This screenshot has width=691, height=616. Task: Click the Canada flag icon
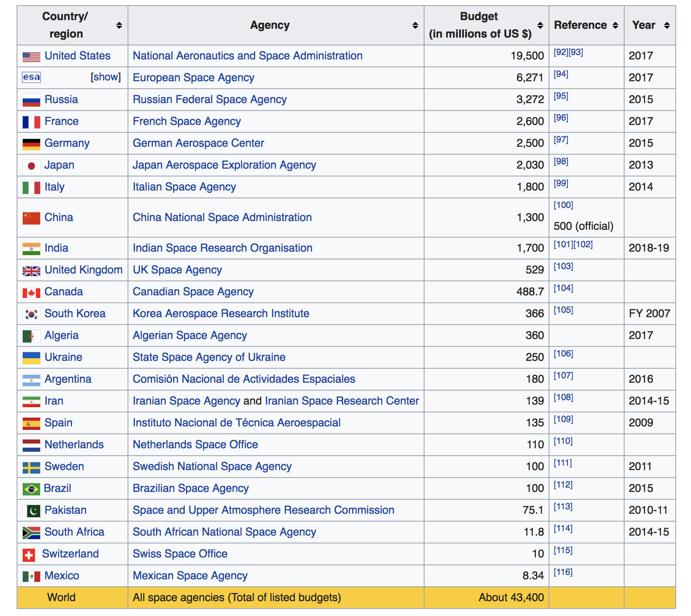pyautogui.click(x=31, y=293)
